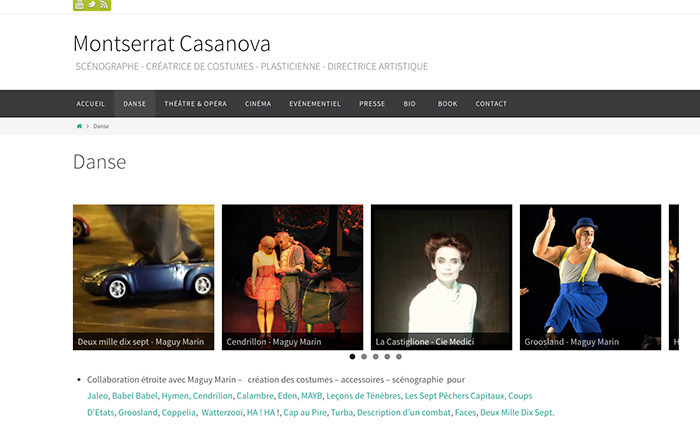The image size is (700, 427).
Task: Click the Scénographe subtitle tagline
Action: pyautogui.click(x=252, y=67)
